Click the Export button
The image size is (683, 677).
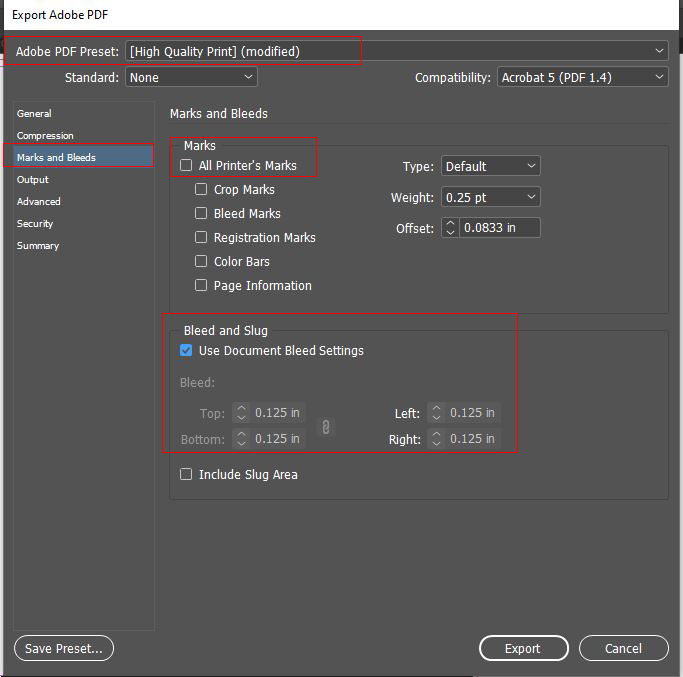point(522,648)
